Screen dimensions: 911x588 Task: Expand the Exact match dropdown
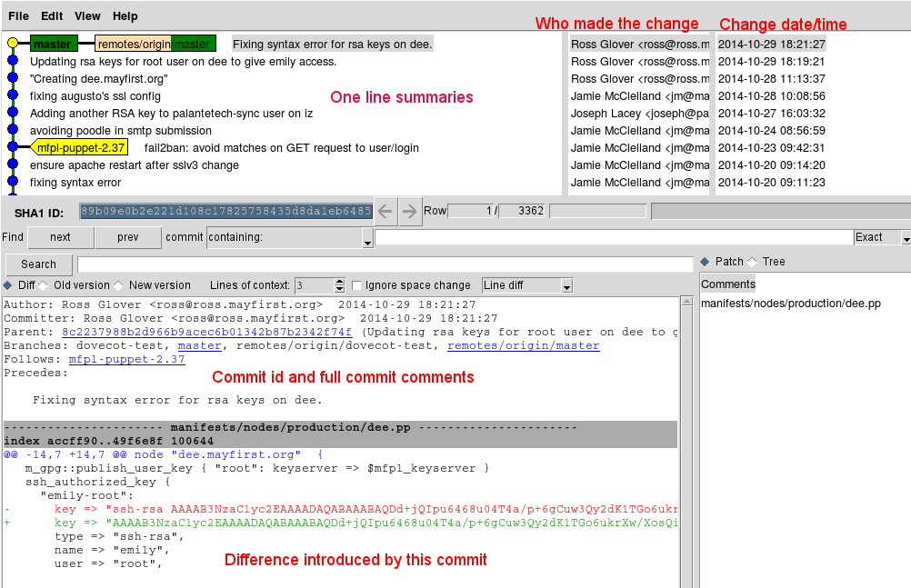click(x=906, y=238)
